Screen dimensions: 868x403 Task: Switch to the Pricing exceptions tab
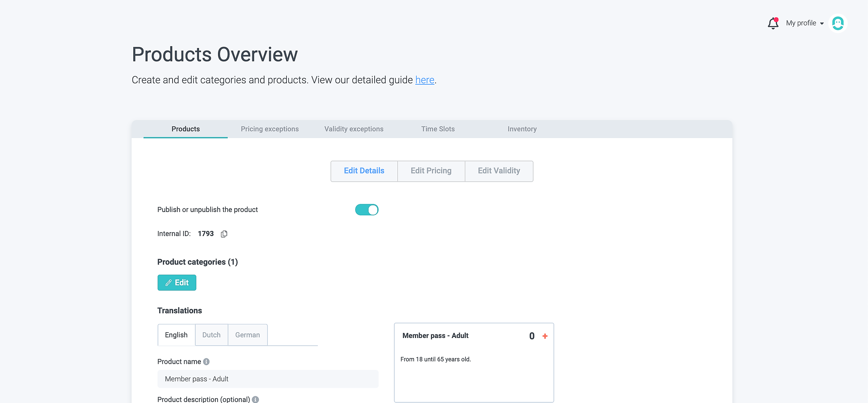tap(270, 129)
